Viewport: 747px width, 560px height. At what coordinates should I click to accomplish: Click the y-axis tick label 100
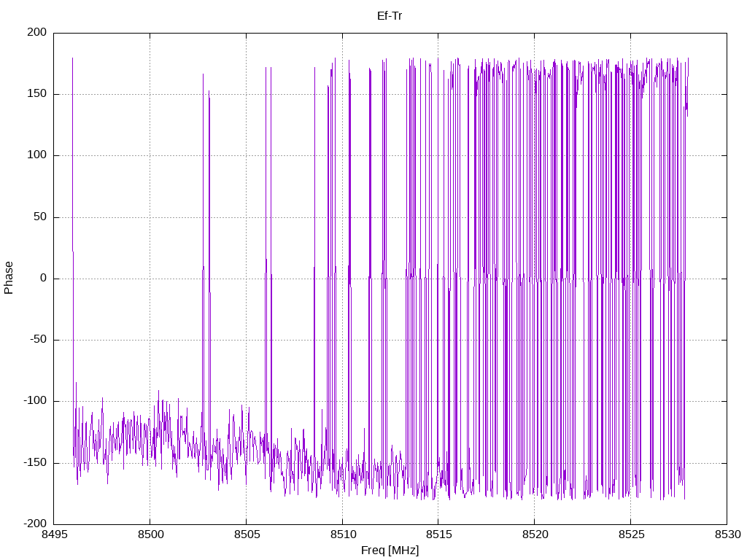(x=37, y=155)
